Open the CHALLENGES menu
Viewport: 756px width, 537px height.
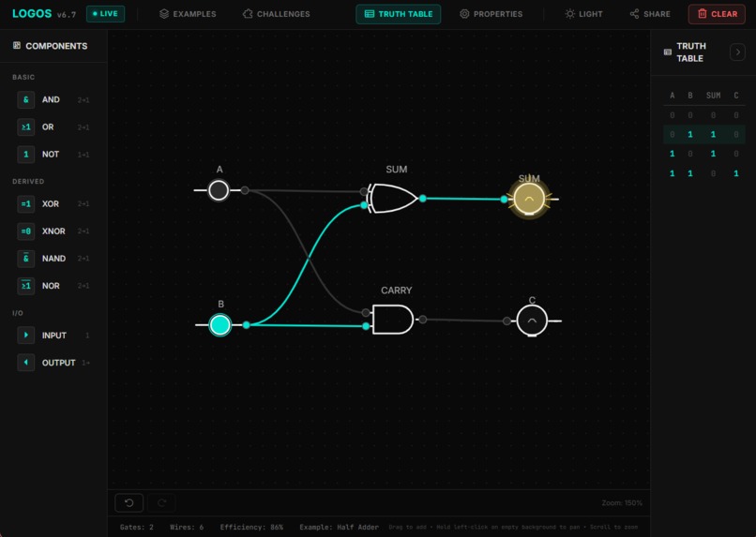277,14
